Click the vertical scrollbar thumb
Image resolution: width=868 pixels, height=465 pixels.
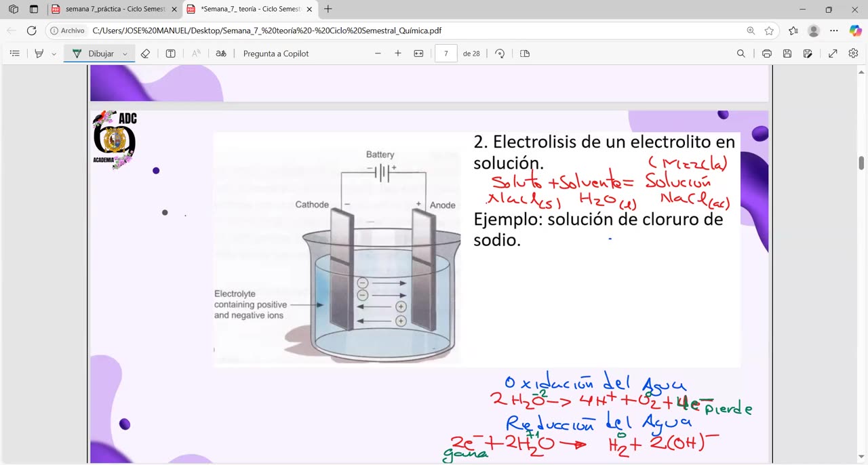862,163
